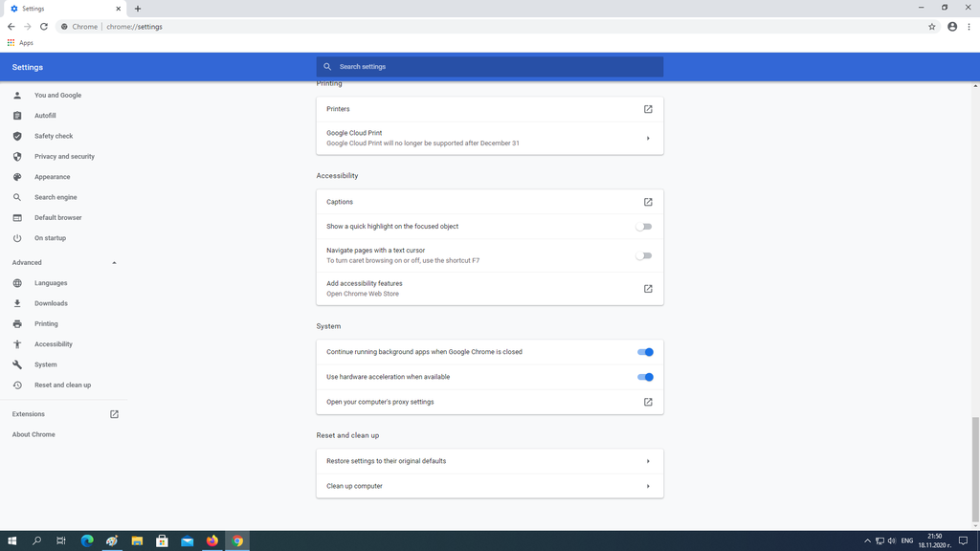Expand Google Cloud Print row arrow
The width and height of the screenshot is (980, 551).
tap(648, 138)
